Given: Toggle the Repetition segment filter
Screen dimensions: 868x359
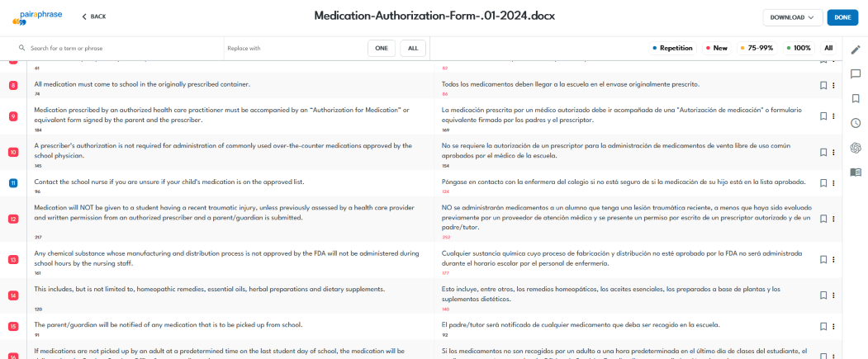Looking at the screenshot, I should [x=672, y=48].
